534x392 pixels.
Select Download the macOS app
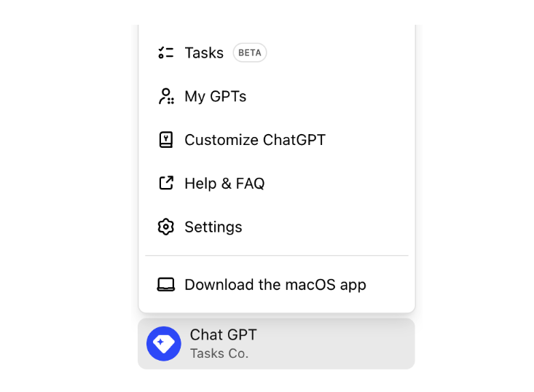275,285
